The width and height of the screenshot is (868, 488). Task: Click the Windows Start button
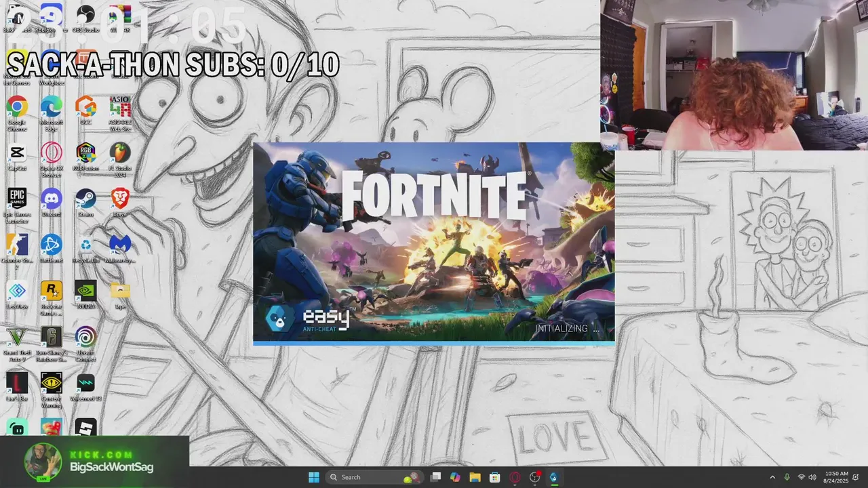(x=314, y=477)
